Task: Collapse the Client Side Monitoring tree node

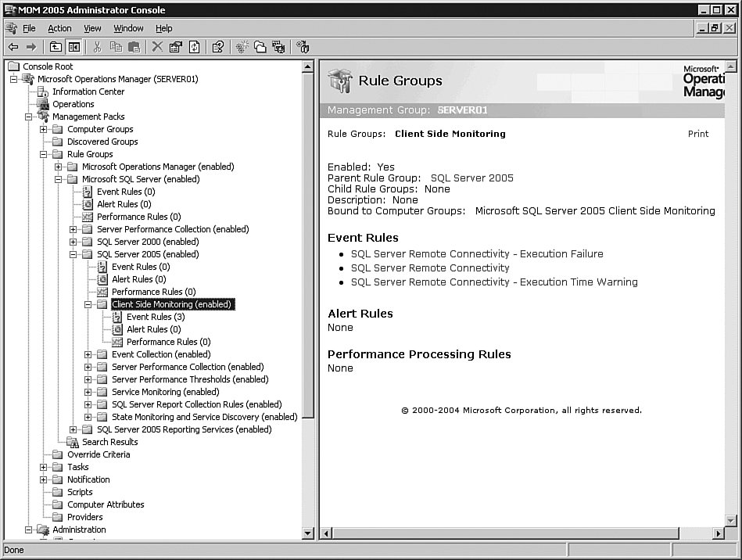Action: click(88, 304)
